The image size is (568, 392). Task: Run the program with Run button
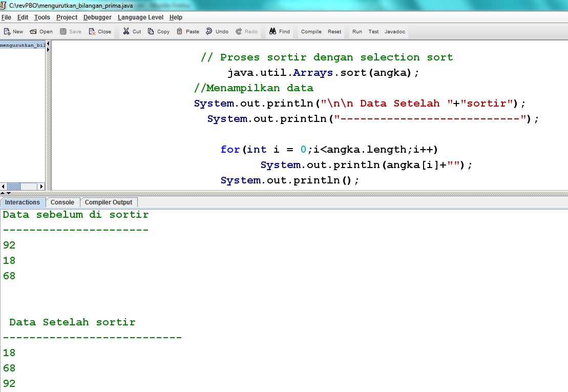click(357, 32)
